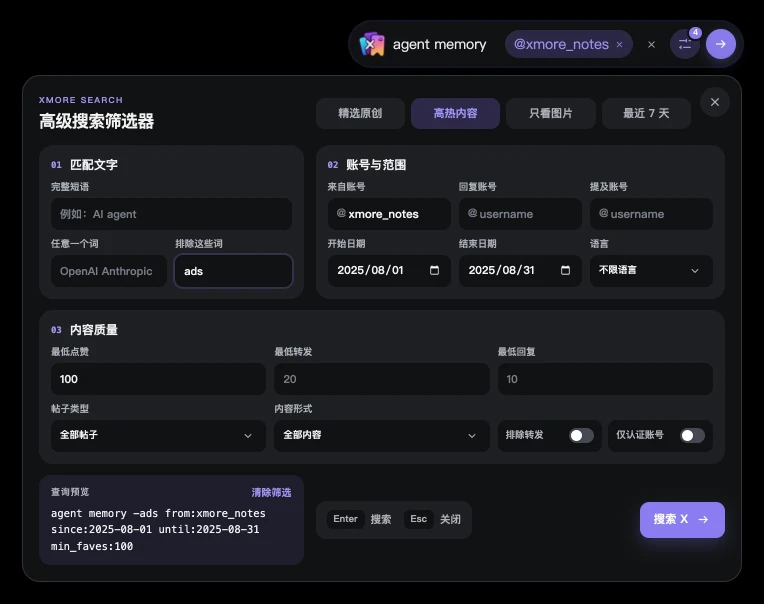764x604 pixels.
Task: Select the 最近 7 天 preset tab
Action: tap(646, 113)
